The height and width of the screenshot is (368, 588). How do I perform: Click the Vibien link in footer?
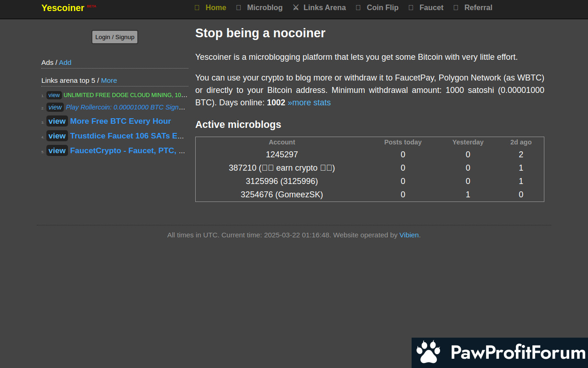point(409,235)
